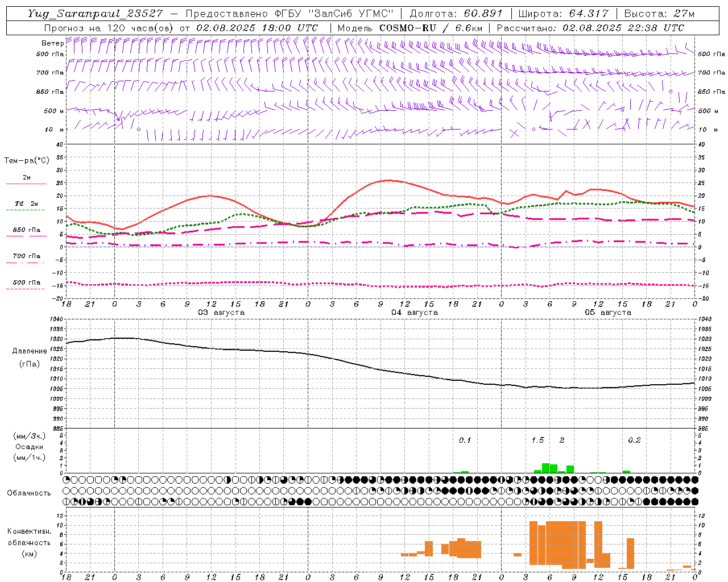Click the left "500 м" wind level label

(x=54, y=111)
